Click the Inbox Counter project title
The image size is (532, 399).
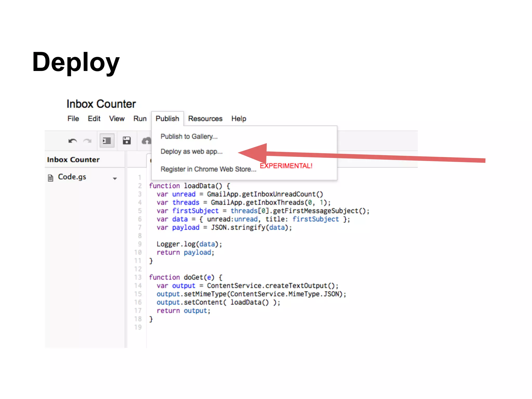click(101, 104)
